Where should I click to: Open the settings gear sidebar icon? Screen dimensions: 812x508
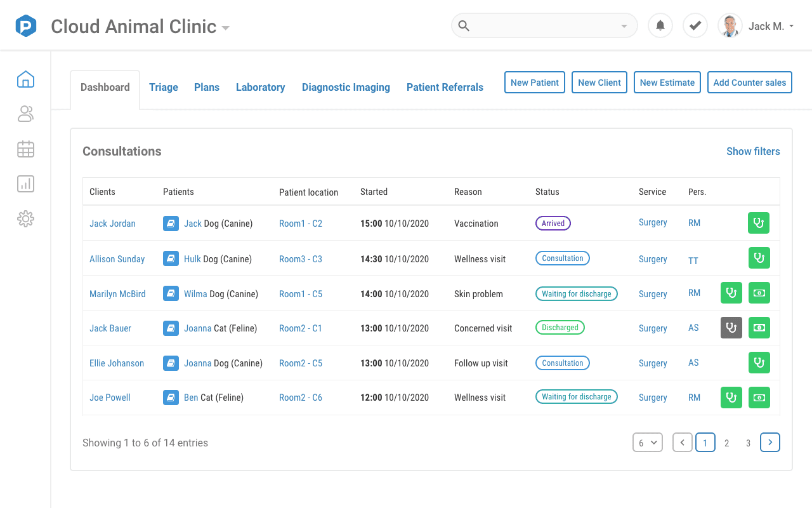point(25,219)
